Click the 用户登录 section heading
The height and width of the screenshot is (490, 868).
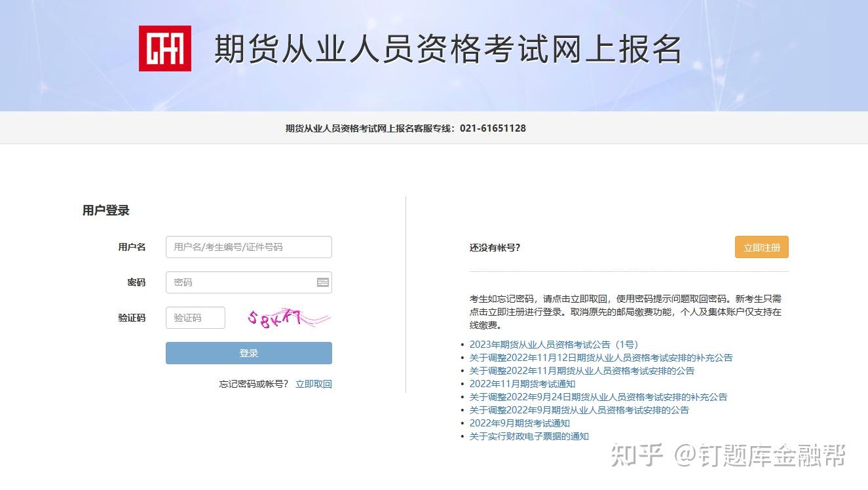coord(105,210)
